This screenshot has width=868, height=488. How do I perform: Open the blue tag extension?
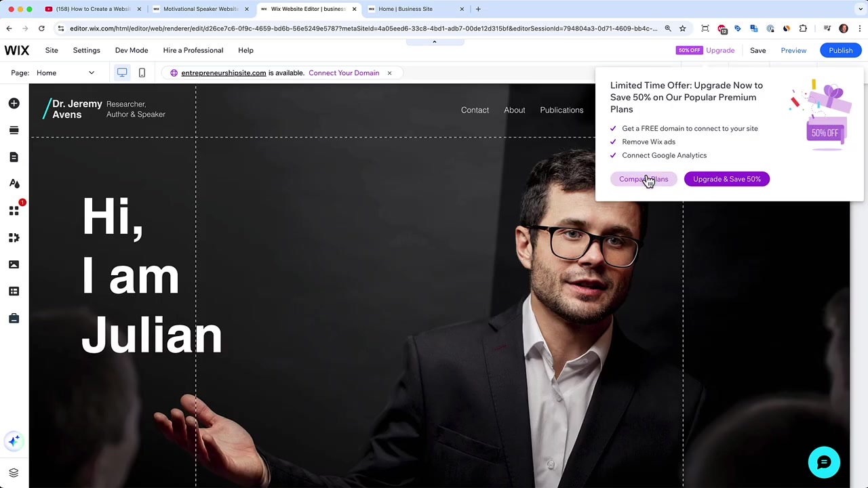pos(738,28)
